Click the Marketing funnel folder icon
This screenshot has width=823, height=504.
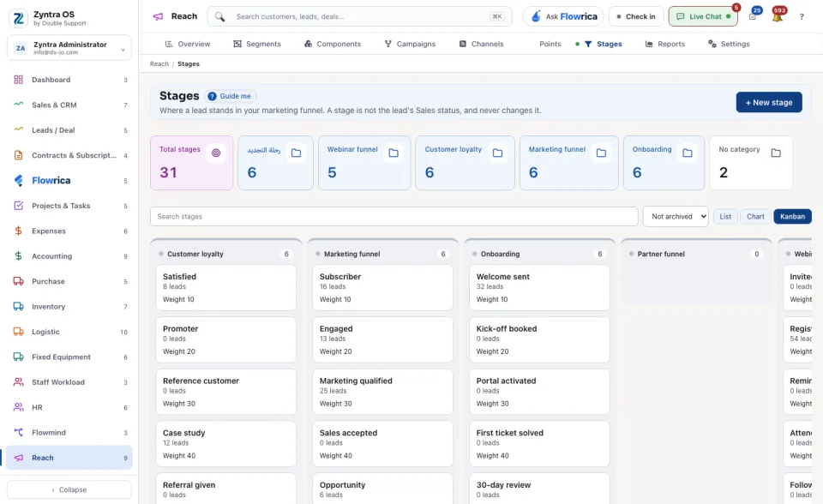click(x=601, y=153)
